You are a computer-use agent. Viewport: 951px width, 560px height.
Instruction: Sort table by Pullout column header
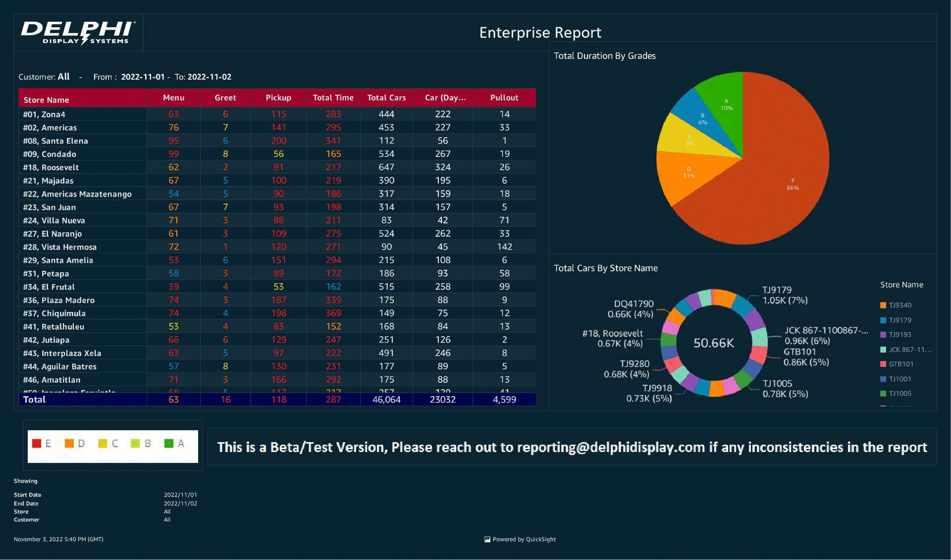point(504,98)
